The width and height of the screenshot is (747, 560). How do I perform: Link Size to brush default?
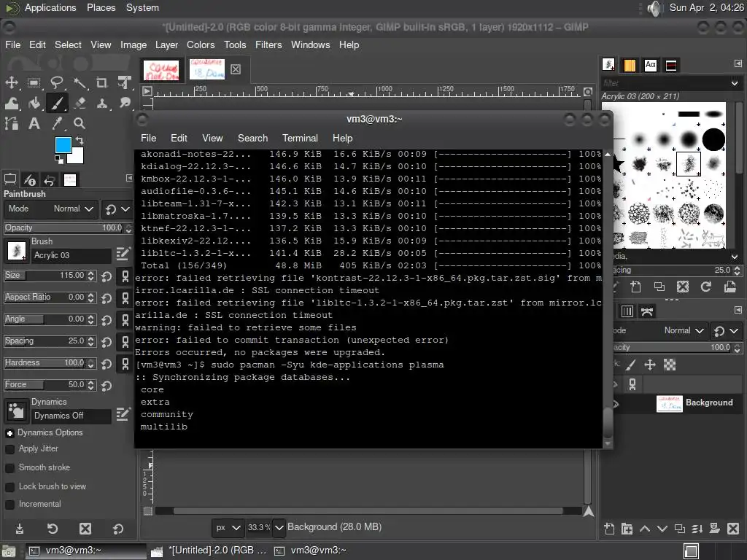click(125, 276)
